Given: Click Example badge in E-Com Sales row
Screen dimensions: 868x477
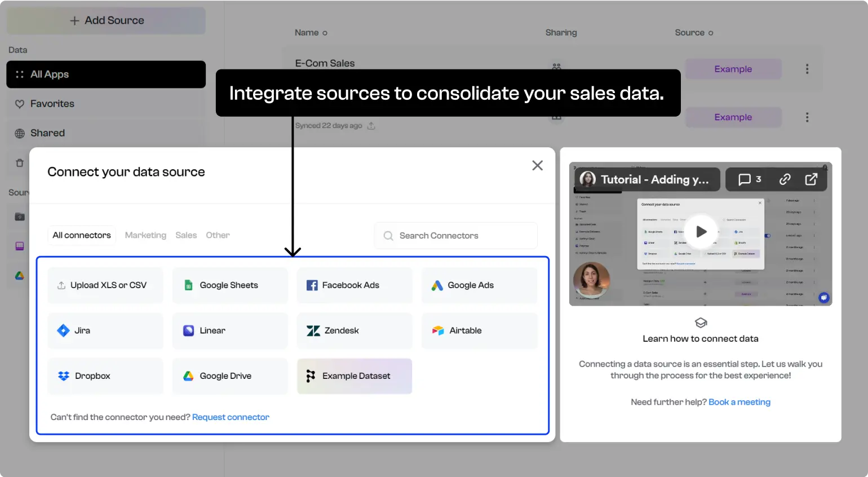Looking at the screenshot, I should 733,69.
